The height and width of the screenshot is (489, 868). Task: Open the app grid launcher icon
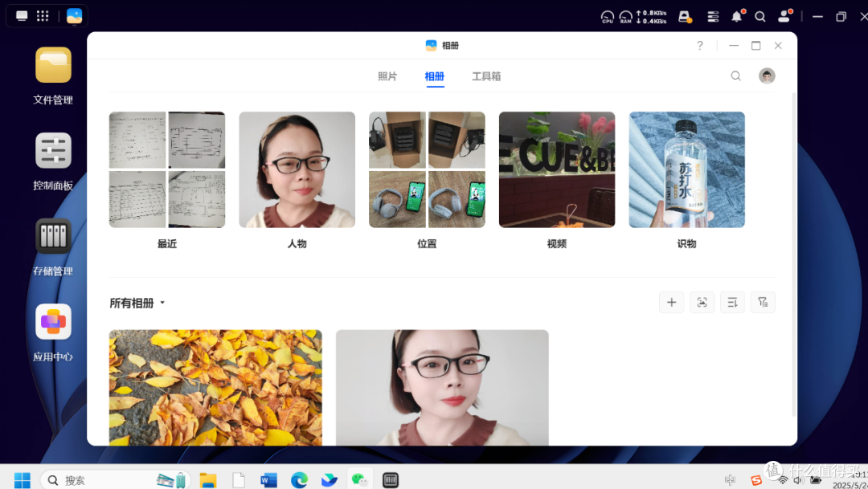coord(43,16)
